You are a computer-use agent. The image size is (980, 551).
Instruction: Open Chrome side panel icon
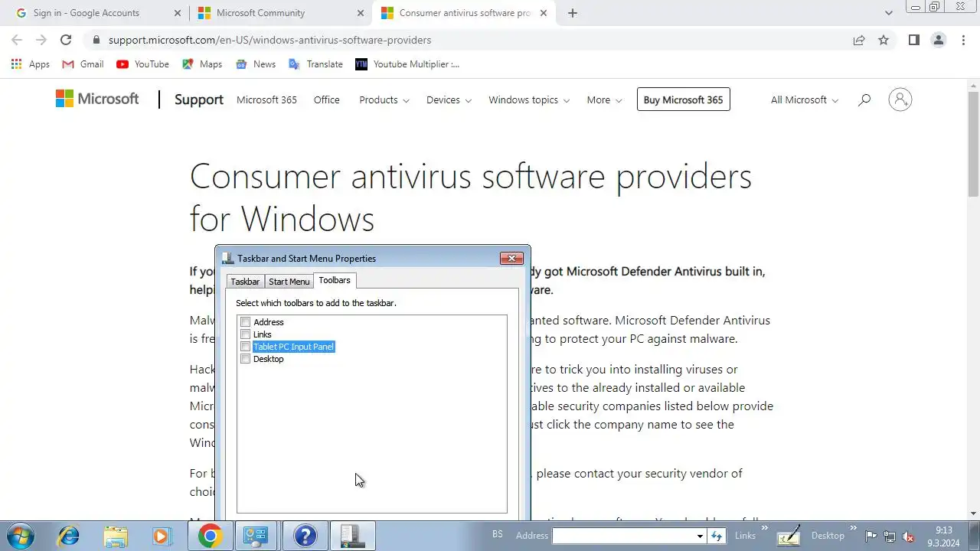(x=913, y=40)
